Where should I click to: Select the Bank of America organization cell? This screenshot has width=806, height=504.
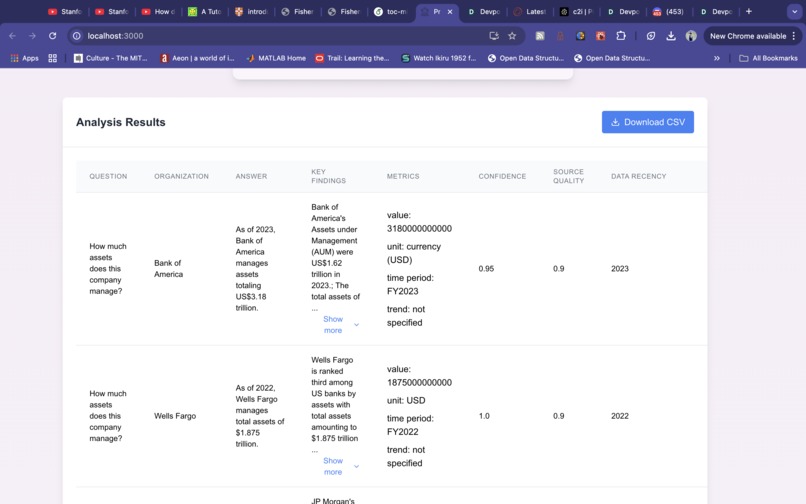(x=169, y=268)
